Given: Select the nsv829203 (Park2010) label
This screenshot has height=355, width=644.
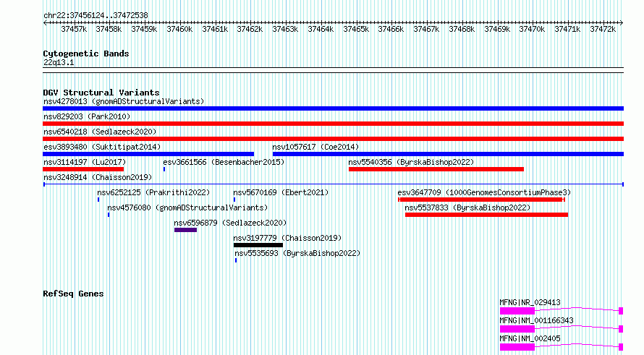Looking at the screenshot, I should [x=87, y=116].
